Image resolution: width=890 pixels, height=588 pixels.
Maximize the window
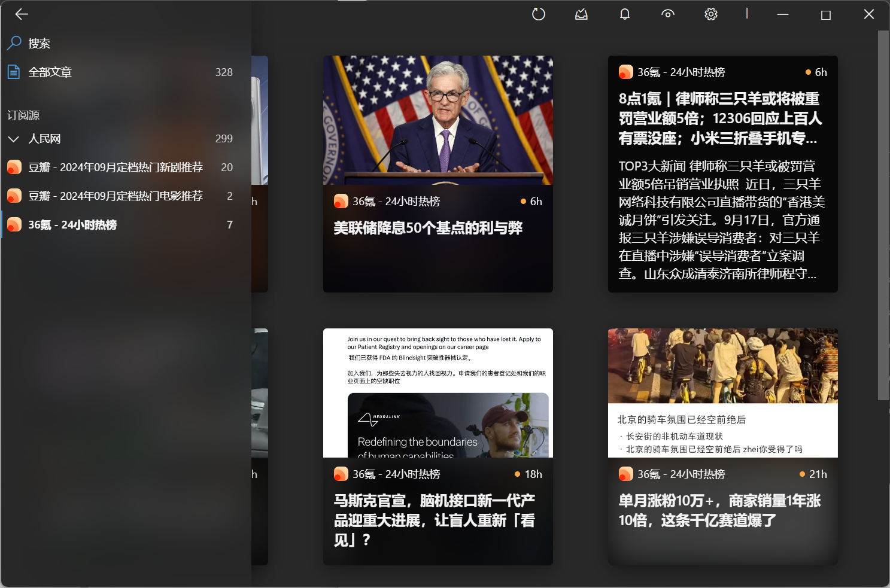pyautogui.click(x=826, y=14)
